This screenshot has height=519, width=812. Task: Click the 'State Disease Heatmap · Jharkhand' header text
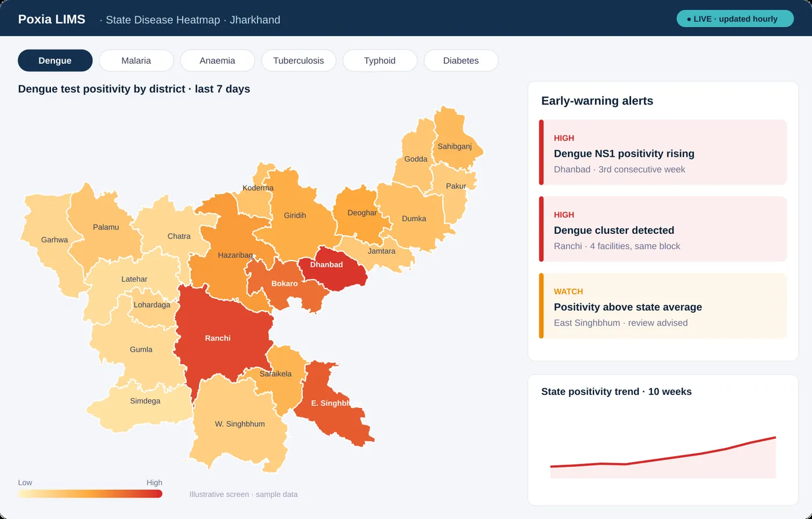click(193, 20)
